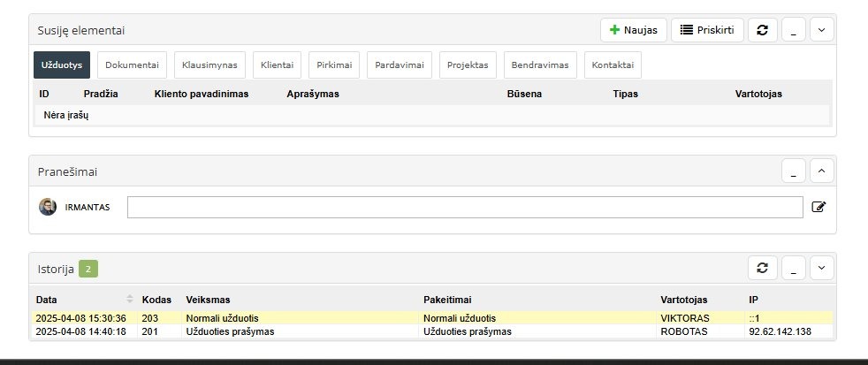Switch to the Dokumentai tab
The height and width of the screenshot is (365, 868).
(x=132, y=65)
